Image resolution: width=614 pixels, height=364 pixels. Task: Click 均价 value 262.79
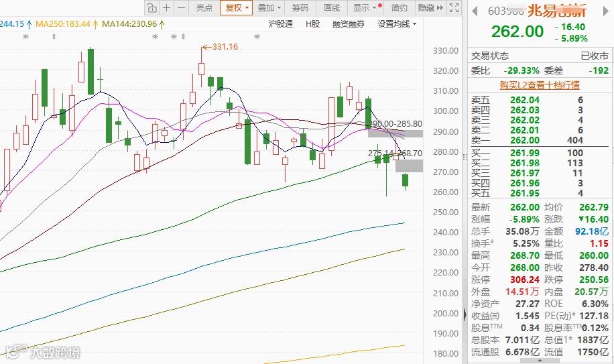tap(594, 207)
